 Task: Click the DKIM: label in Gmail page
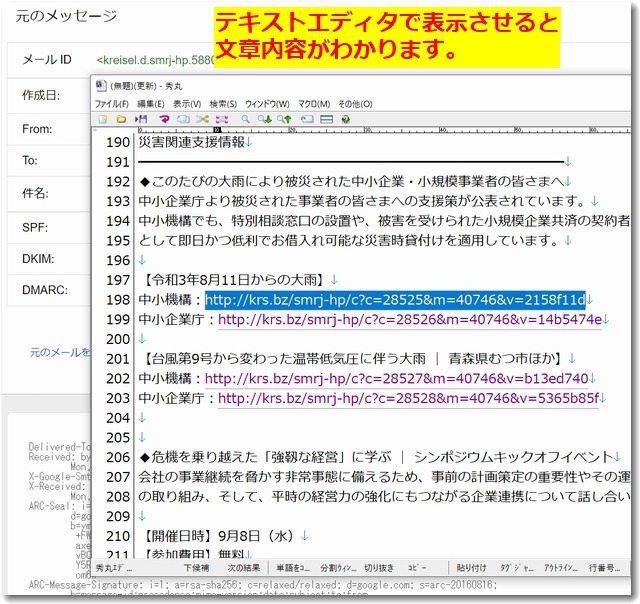point(38,259)
